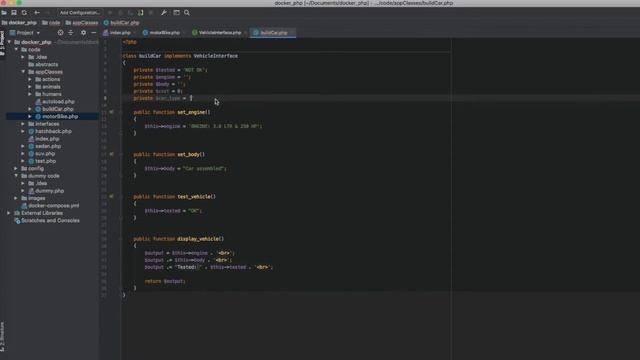Click hatchback.php class file icon

pyautogui.click(x=31, y=131)
